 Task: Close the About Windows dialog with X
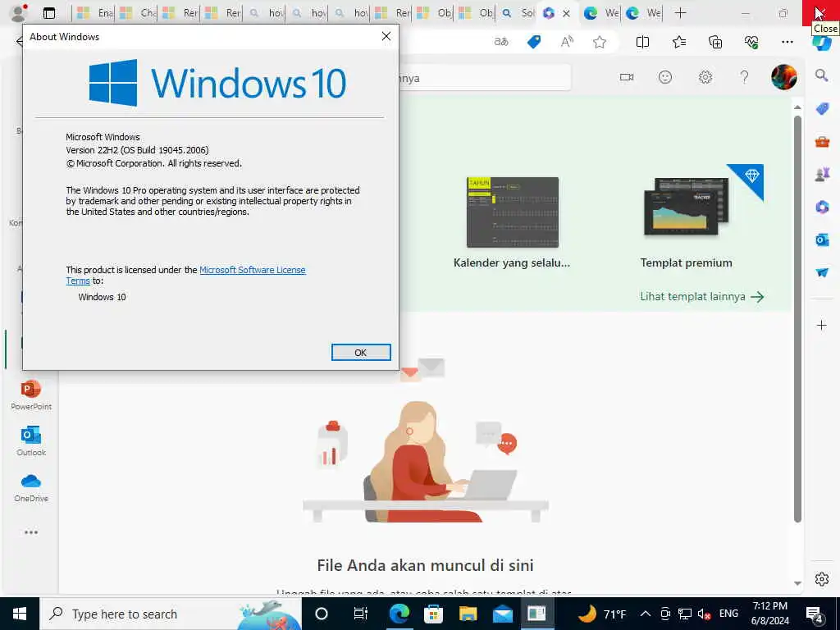386,36
